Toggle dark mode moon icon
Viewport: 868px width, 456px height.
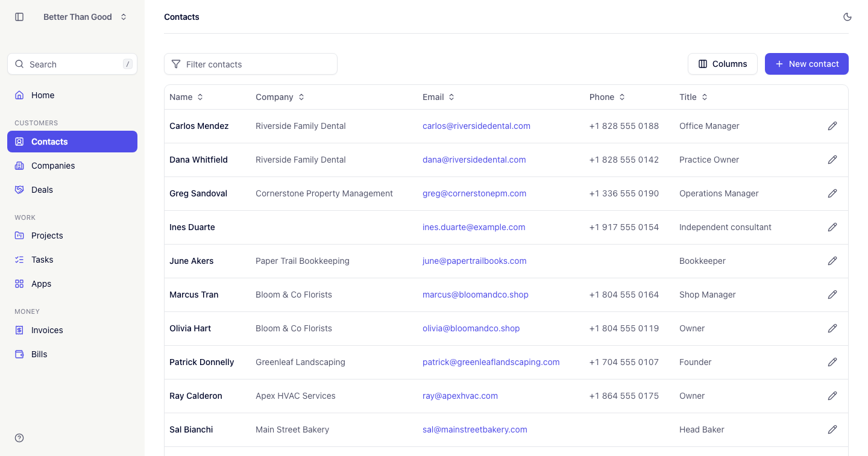(x=848, y=17)
